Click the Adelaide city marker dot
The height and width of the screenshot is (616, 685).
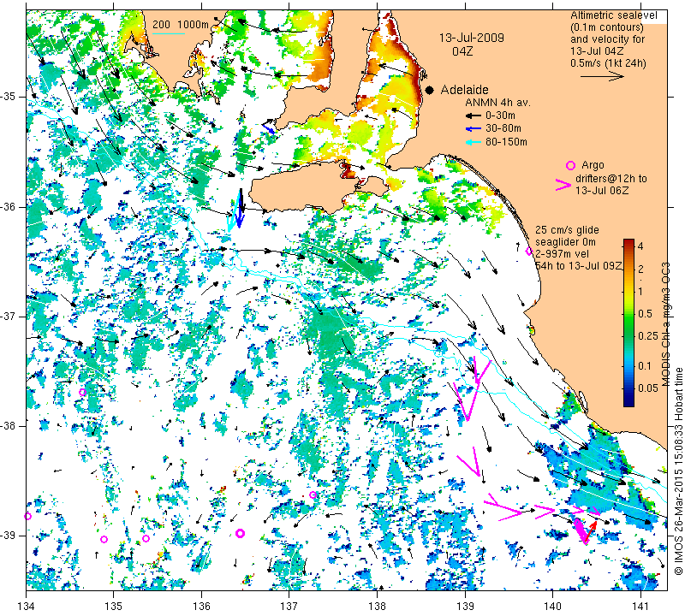(430, 91)
